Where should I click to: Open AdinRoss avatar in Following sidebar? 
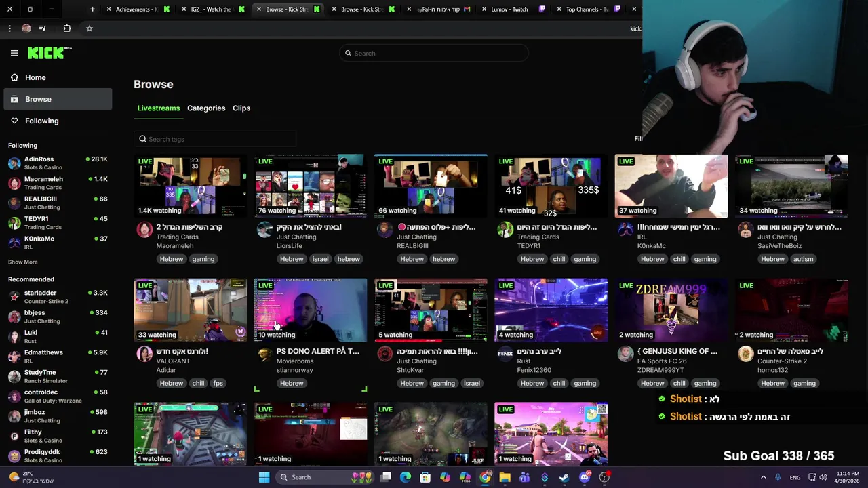tap(14, 163)
